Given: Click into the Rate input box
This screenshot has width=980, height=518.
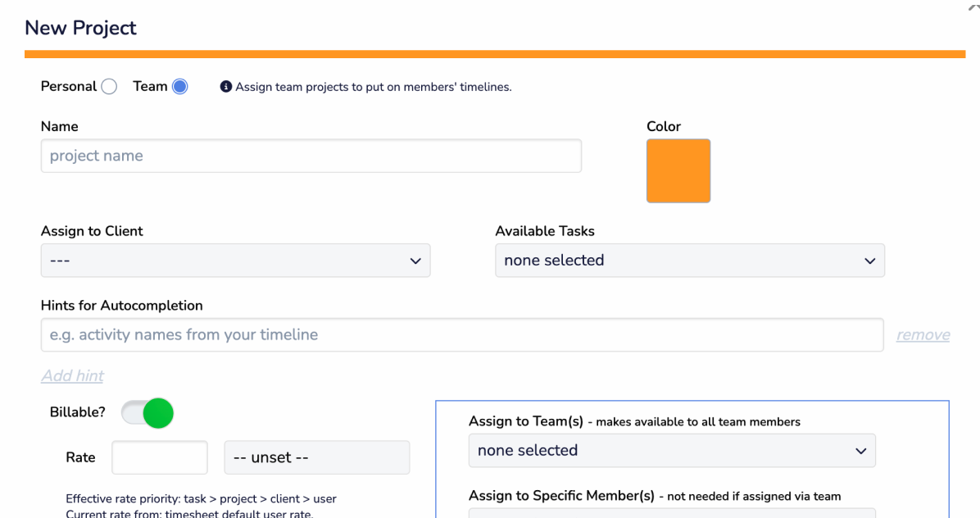Looking at the screenshot, I should tap(160, 457).
